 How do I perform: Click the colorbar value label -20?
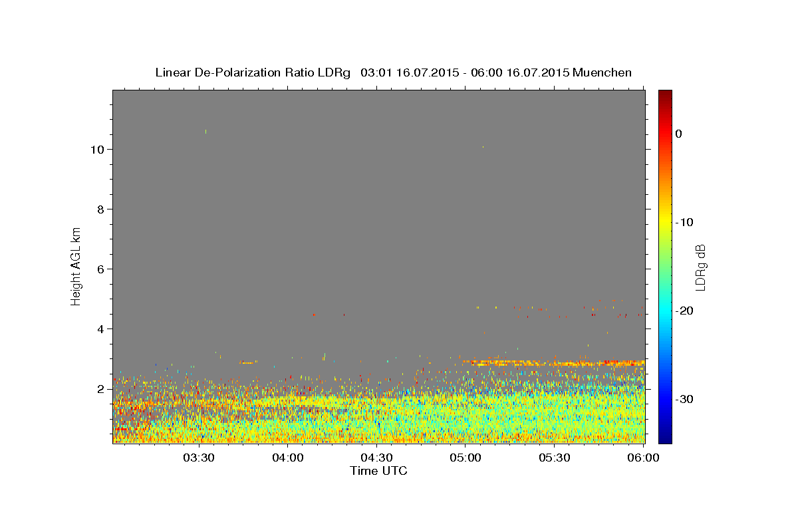click(684, 311)
